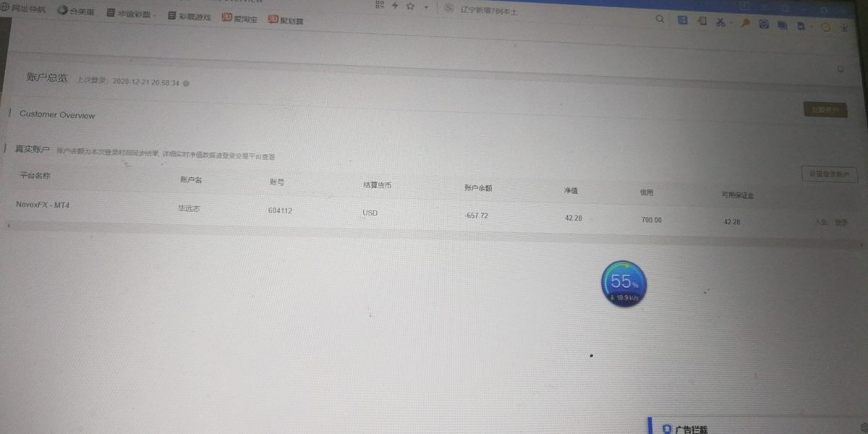Screen dimensions: 868x434
Task: Click the info dot beside last login time
Action: point(186,83)
